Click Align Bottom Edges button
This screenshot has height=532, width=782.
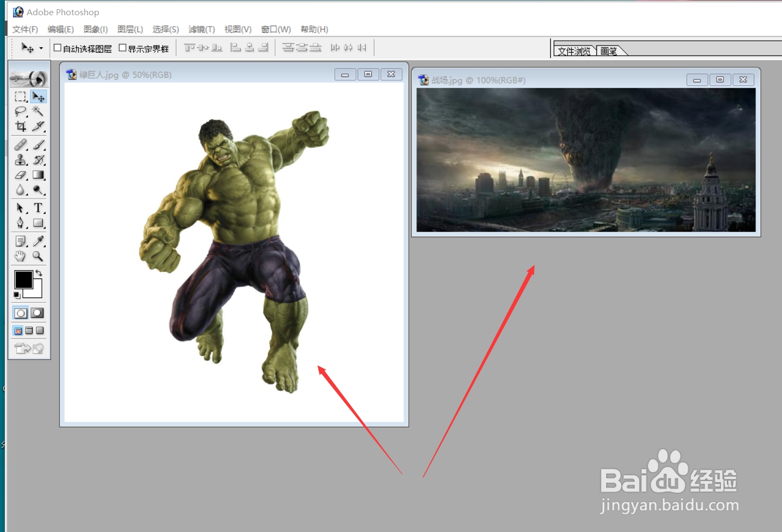pos(217,48)
